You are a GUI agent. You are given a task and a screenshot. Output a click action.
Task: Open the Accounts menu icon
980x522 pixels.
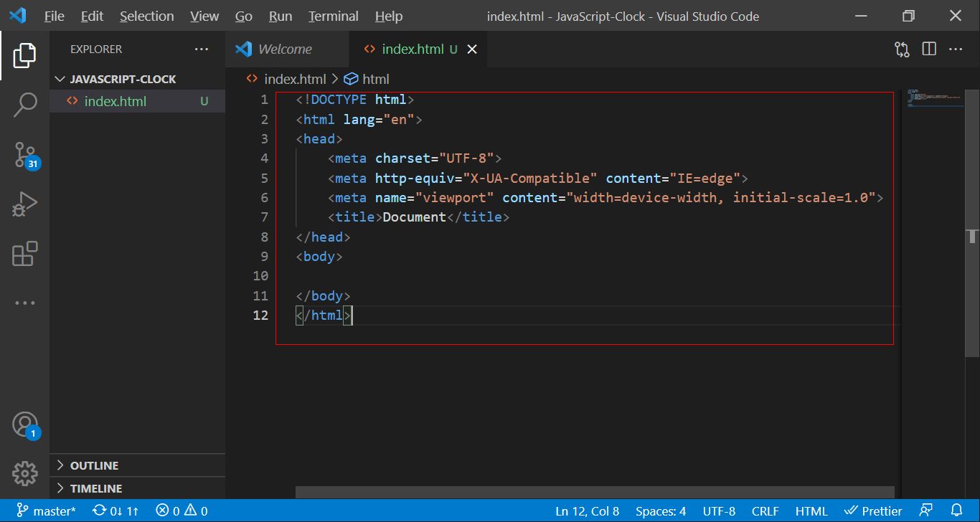pyautogui.click(x=26, y=425)
